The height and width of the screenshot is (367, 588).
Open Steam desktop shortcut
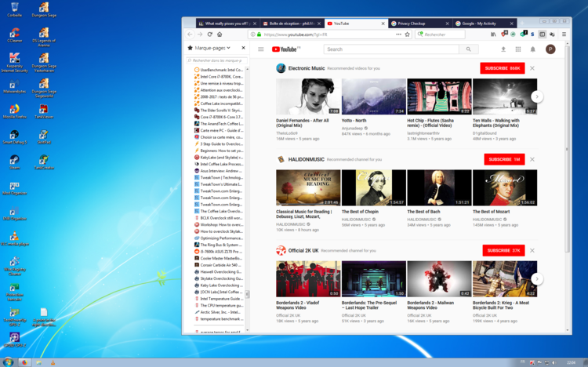point(15,162)
